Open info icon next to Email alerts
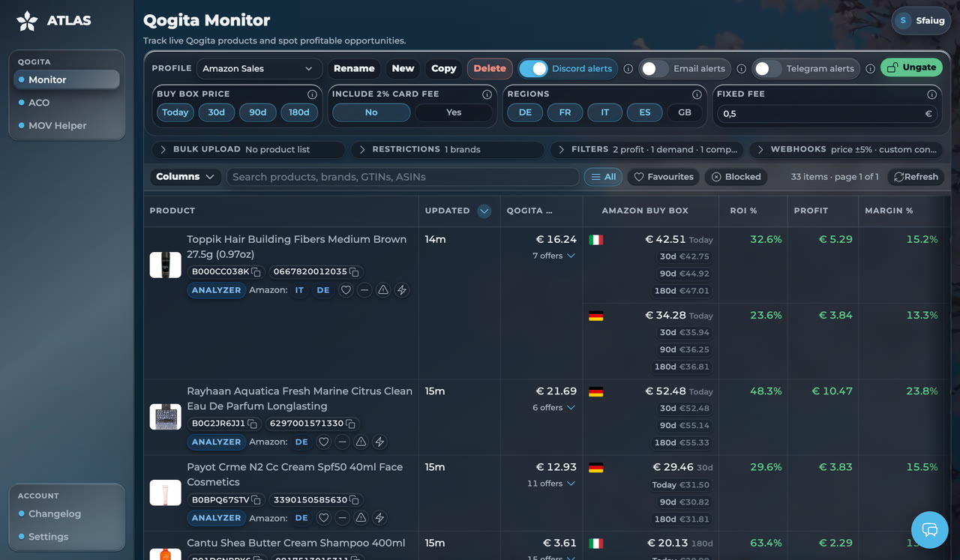Viewport: 960px width, 560px height. click(x=742, y=69)
